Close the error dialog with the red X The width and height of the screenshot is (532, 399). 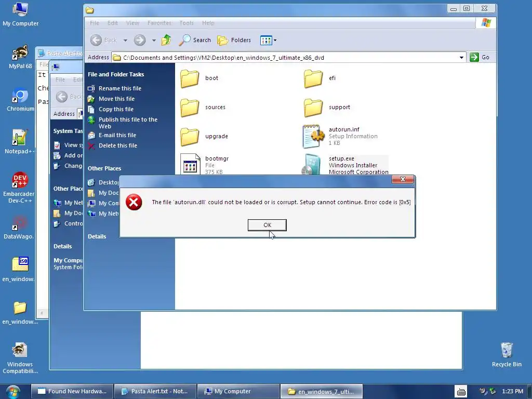(x=403, y=179)
